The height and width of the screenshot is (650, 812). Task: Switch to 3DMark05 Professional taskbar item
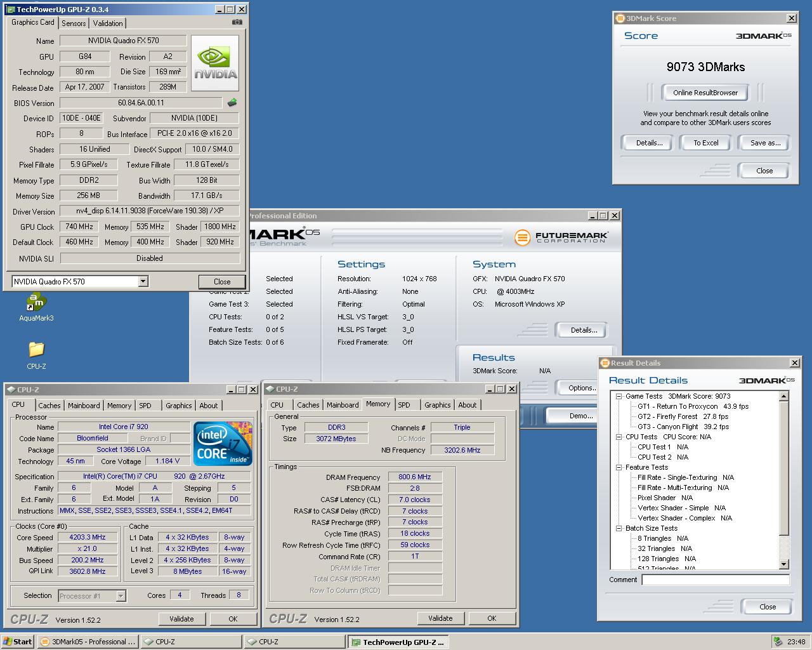click(88, 642)
